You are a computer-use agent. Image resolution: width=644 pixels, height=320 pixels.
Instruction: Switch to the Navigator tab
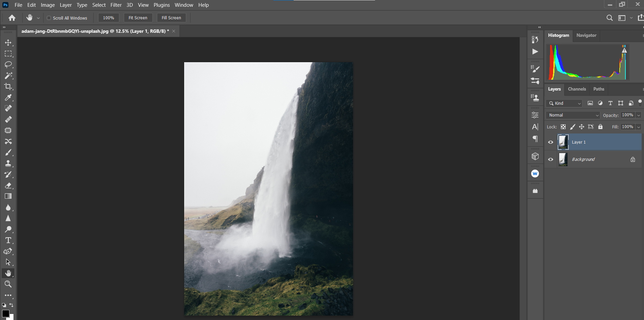click(586, 35)
